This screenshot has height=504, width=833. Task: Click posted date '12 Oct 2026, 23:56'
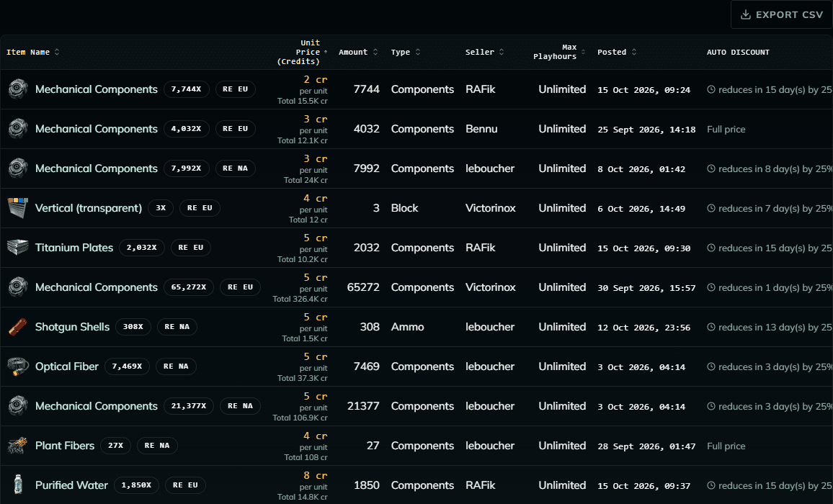643,328
